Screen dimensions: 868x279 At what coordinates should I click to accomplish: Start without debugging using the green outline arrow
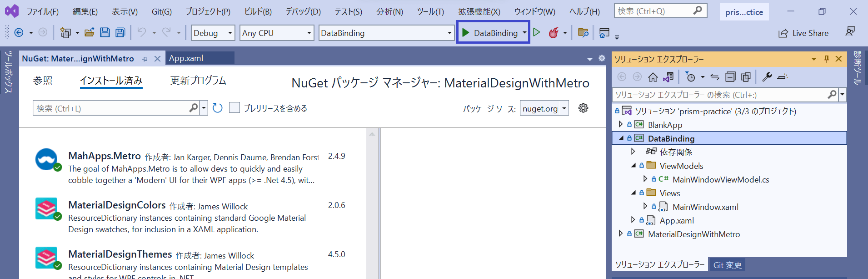537,32
